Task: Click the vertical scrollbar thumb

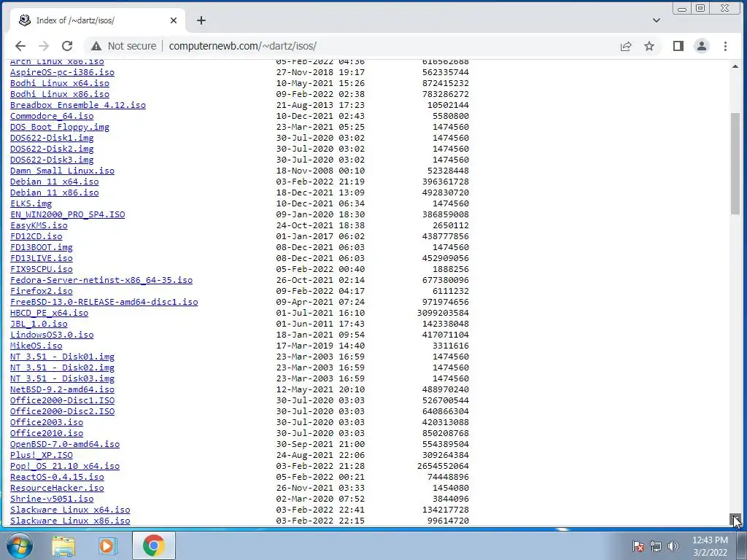Action: click(735, 163)
